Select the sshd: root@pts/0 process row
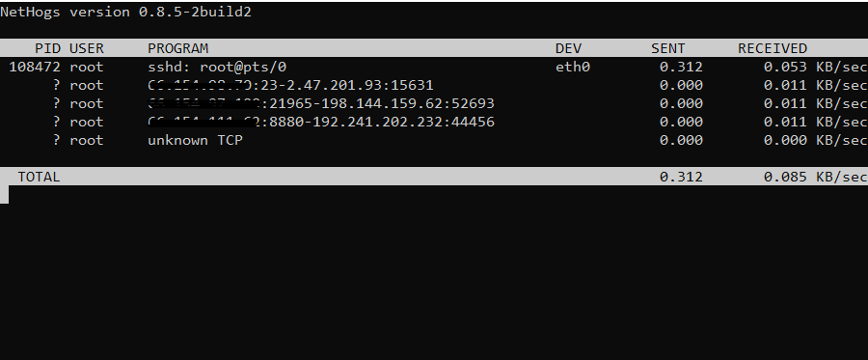Image resolution: width=868 pixels, height=360 pixels. [x=434, y=67]
